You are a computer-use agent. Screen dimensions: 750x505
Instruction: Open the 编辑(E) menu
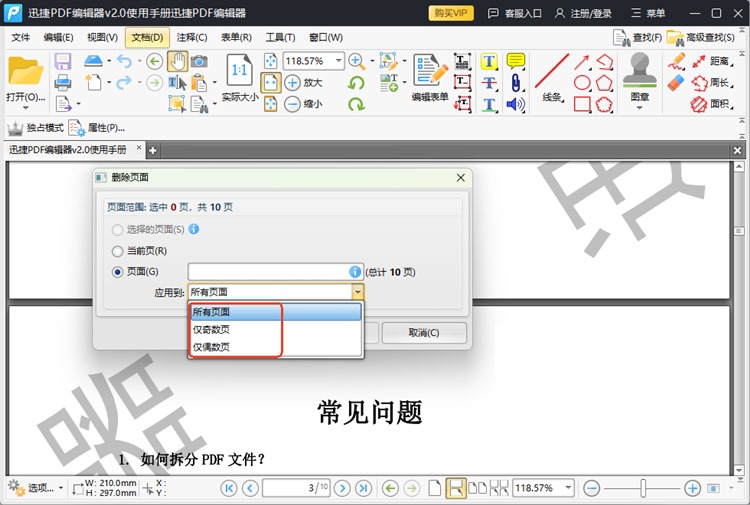click(x=58, y=37)
